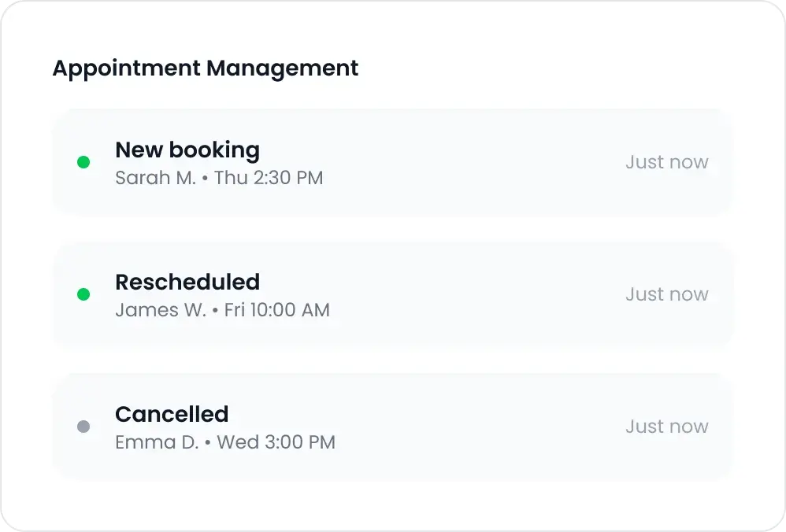
Task: Open the Cancelled entry title
Action: [172, 414]
